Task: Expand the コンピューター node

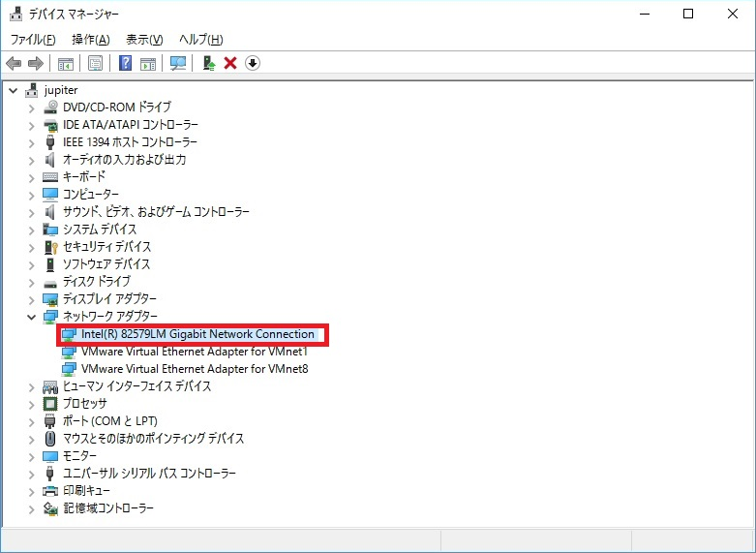Action: tap(32, 195)
